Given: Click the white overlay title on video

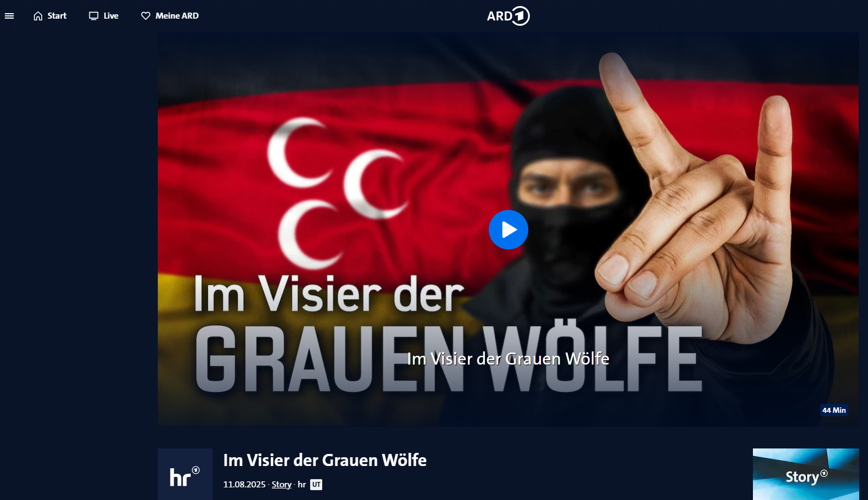Looking at the screenshot, I should click(x=509, y=359).
